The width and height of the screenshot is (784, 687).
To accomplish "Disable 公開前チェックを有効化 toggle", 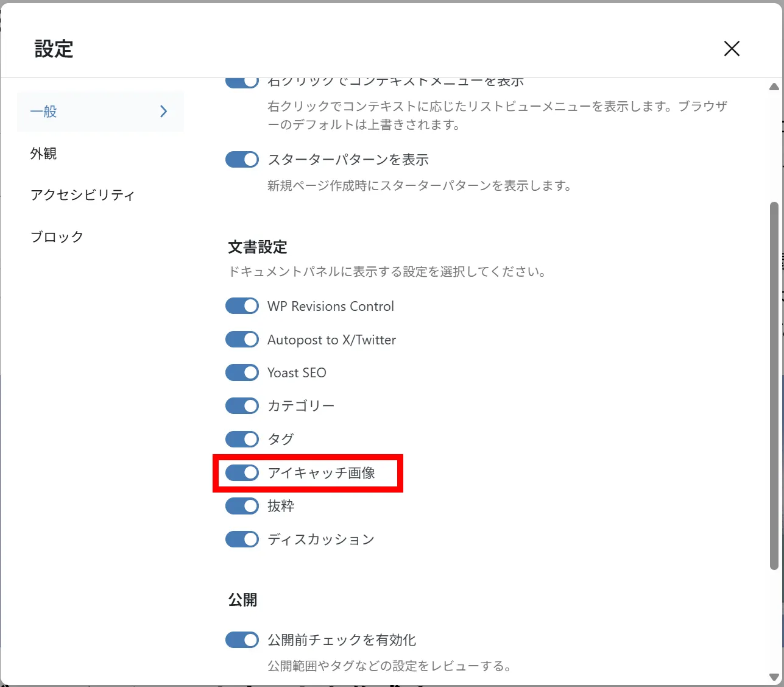I will point(242,640).
